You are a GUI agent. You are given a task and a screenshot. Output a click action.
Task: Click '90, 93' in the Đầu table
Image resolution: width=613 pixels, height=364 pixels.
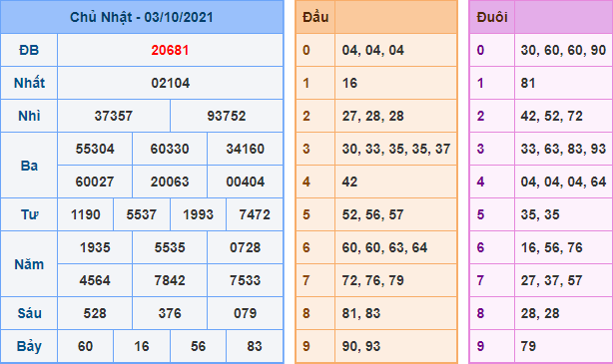(x=361, y=346)
